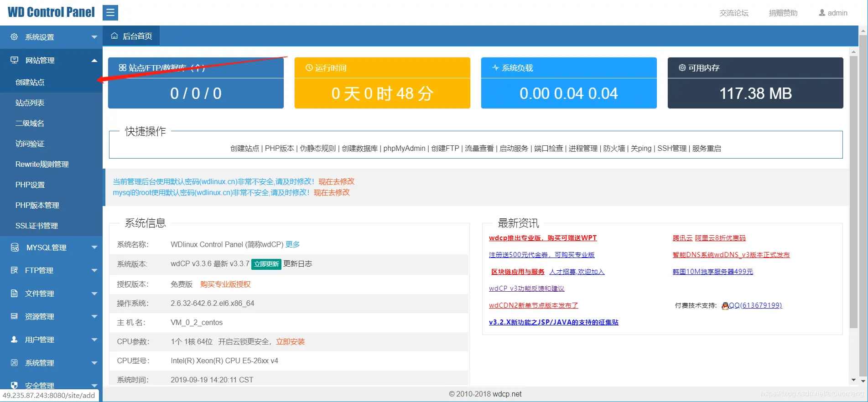The width and height of the screenshot is (868, 402).
Task: Click 创建FTP quick action
Action: coord(445,148)
